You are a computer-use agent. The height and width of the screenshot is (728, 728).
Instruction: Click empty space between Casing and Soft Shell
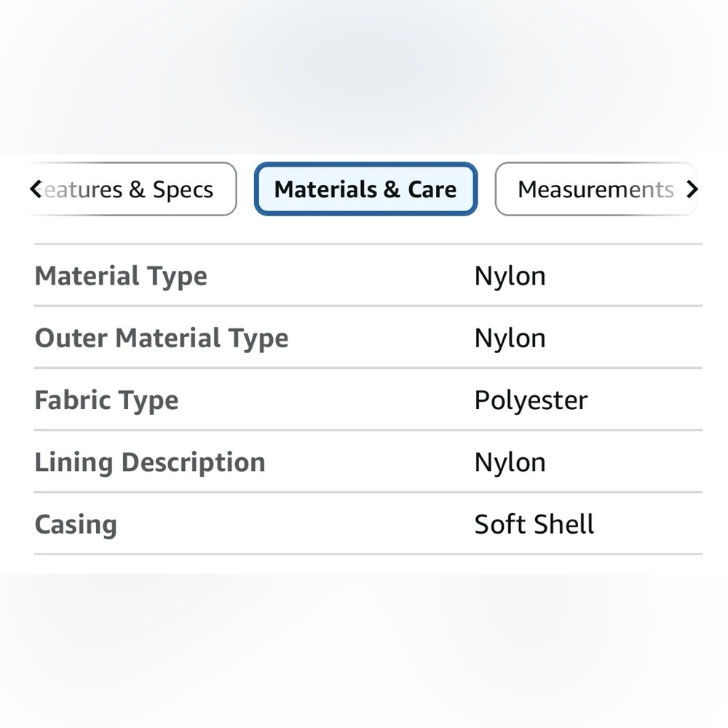pos(291,524)
